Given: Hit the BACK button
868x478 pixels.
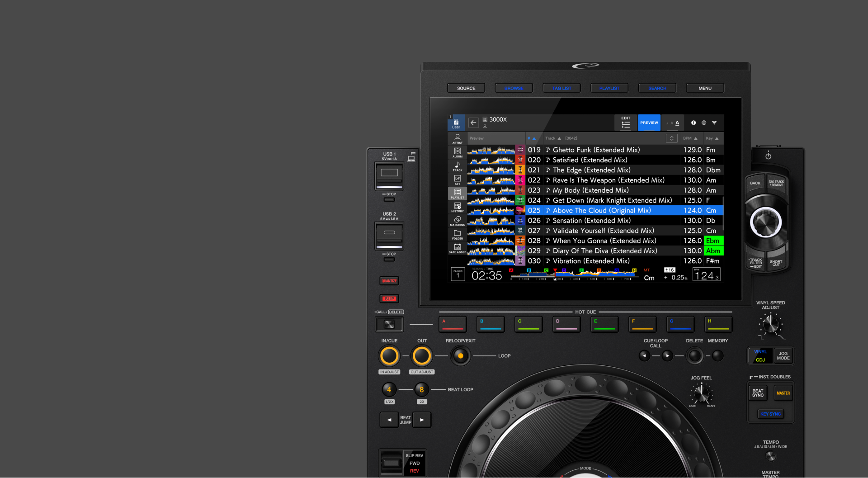Looking at the screenshot, I should 755,184.
